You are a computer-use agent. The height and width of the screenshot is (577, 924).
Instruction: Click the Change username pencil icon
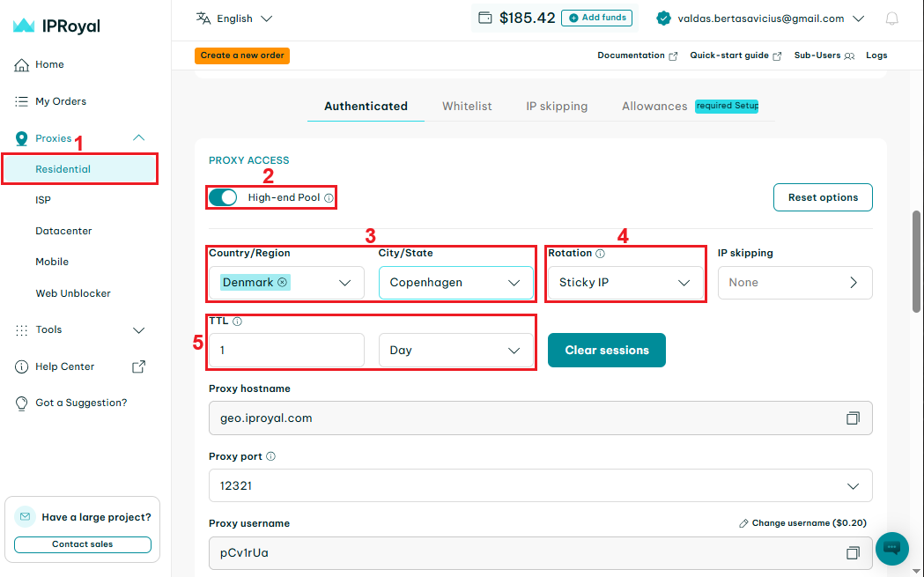743,523
